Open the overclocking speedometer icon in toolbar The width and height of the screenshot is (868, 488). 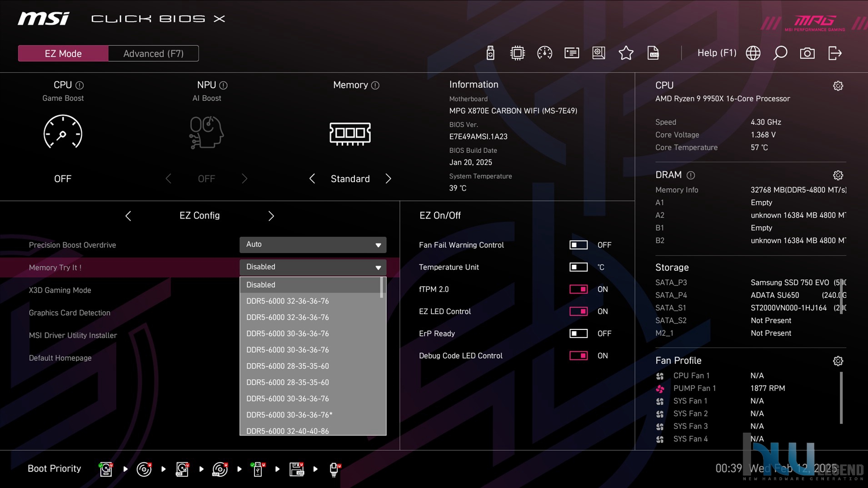click(544, 53)
